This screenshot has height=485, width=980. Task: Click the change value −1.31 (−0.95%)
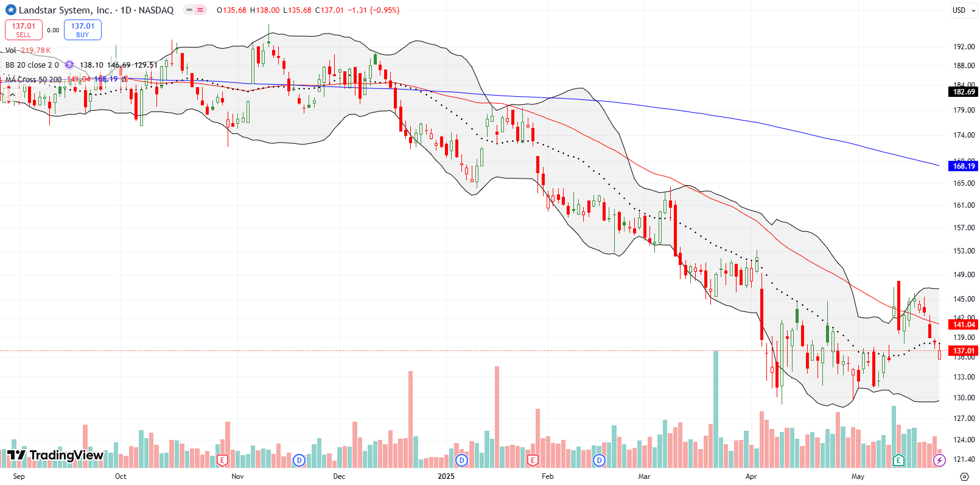[x=374, y=10]
